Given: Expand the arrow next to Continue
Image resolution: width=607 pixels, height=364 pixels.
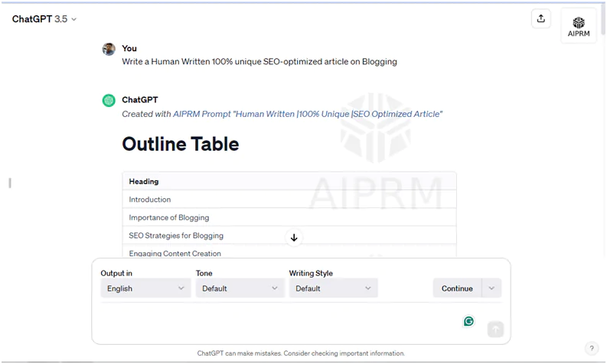Looking at the screenshot, I should 491,288.
